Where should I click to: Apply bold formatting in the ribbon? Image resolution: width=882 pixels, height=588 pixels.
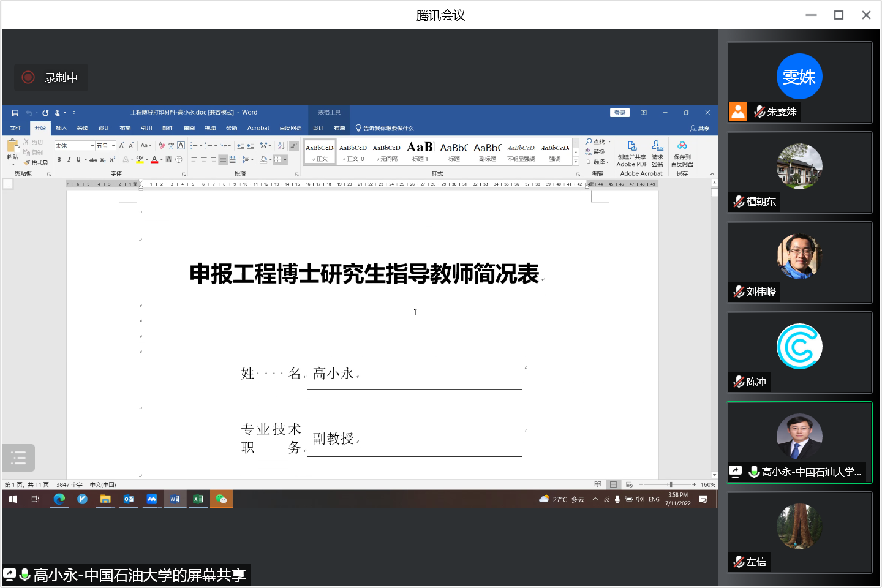coord(59,159)
